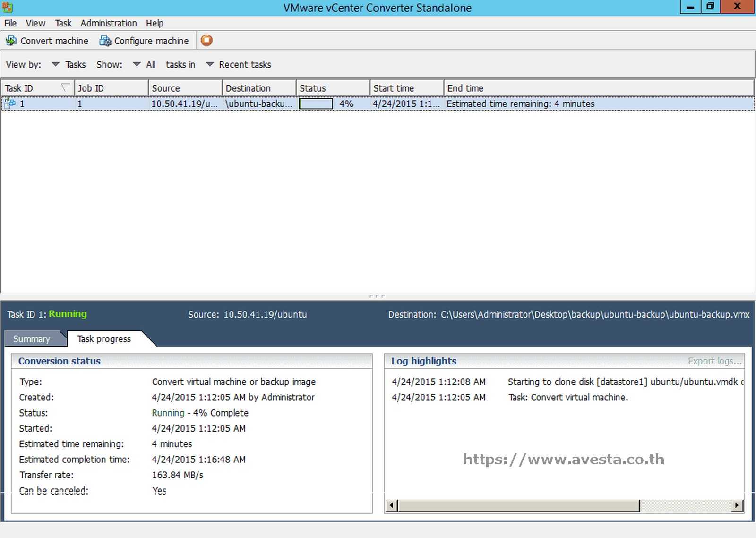Click the 4% conversion progress bar

pyautogui.click(x=316, y=104)
